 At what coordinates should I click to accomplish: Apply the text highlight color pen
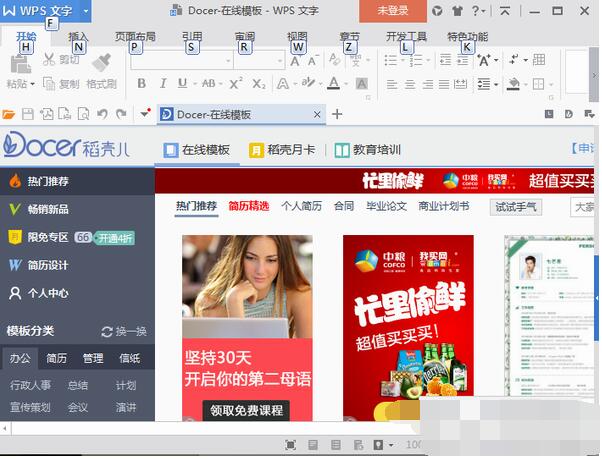coord(308,83)
